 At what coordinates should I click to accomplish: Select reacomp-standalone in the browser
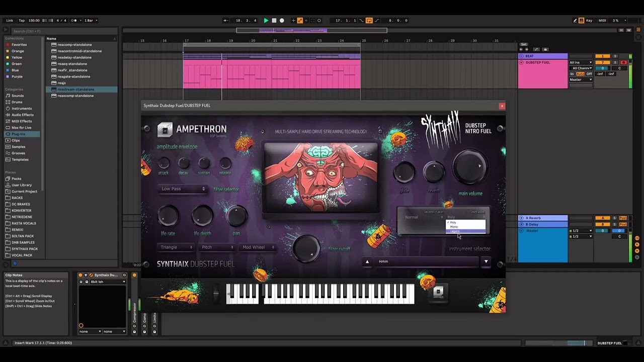click(74, 45)
